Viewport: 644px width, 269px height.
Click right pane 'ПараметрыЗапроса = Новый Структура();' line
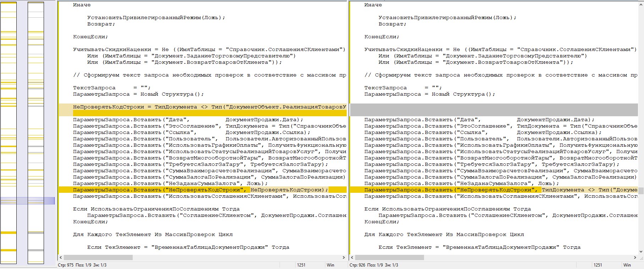430,94
